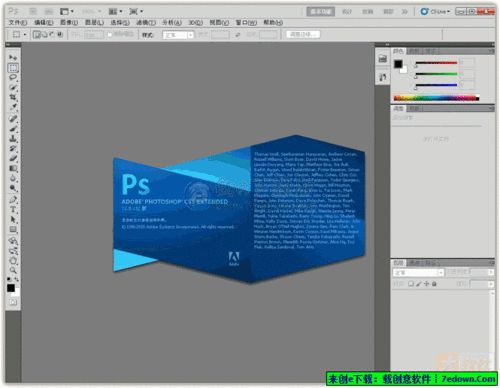Open the layer blend mode dropdown
500x388 pixels.
tap(418, 272)
